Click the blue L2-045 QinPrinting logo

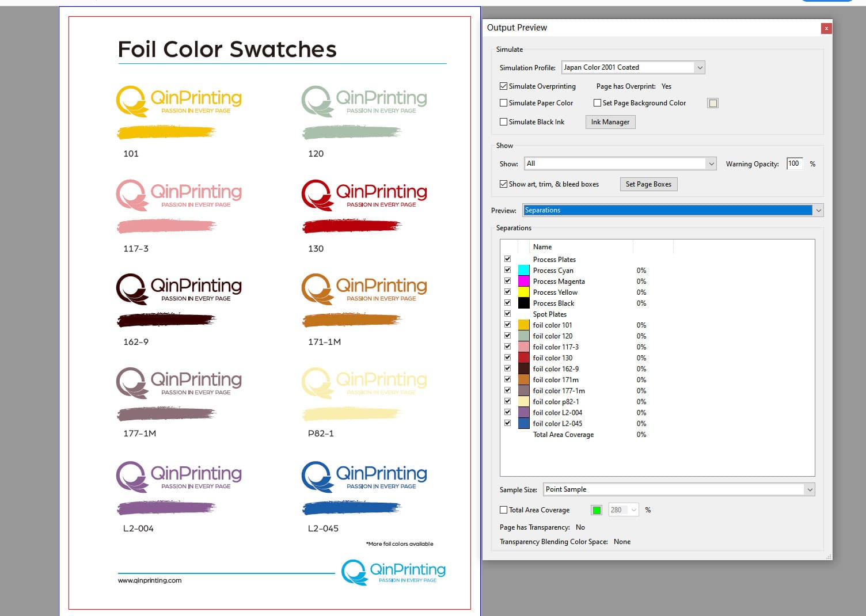[x=364, y=476]
